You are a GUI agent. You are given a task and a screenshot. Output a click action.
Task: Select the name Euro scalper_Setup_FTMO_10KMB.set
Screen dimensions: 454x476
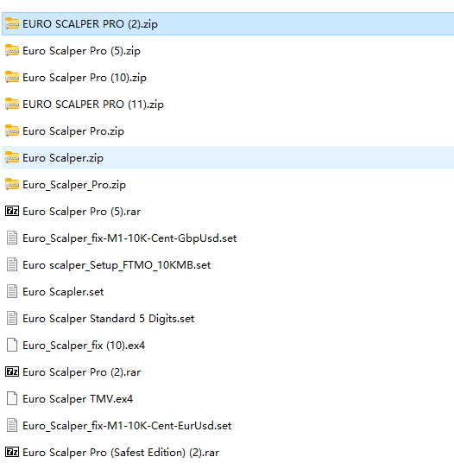click(117, 265)
